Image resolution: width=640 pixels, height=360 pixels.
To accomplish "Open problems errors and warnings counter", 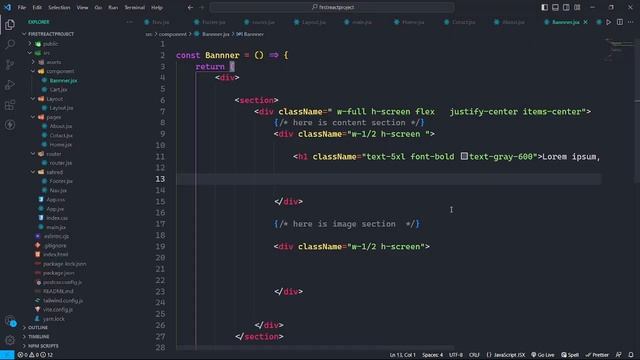I will click(35, 355).
